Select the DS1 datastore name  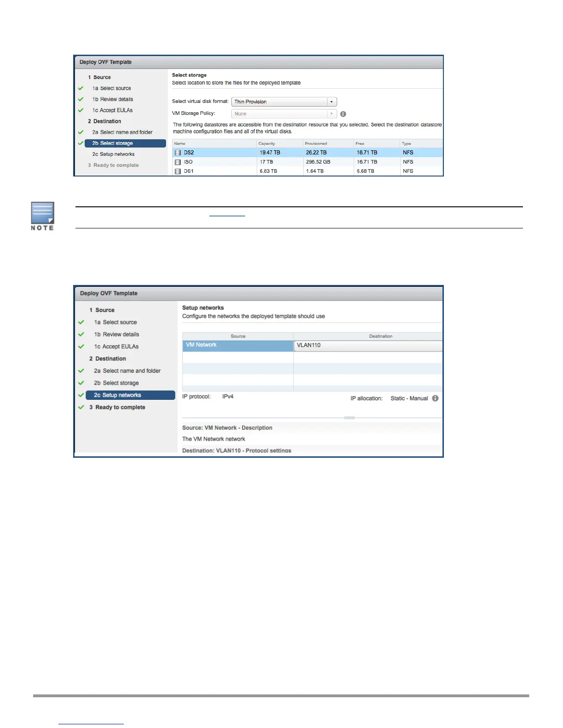pyautogui.click(x=189, y=171)
